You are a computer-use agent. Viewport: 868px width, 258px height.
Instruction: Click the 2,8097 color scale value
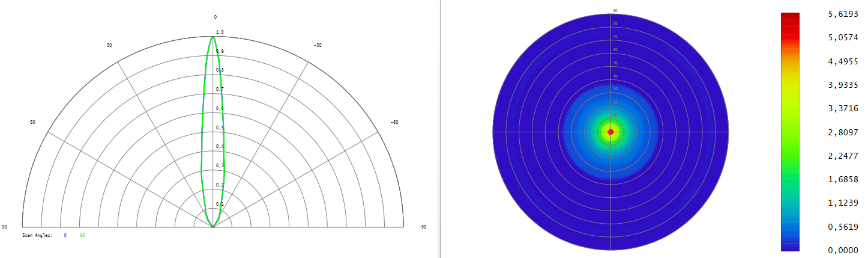843,132
